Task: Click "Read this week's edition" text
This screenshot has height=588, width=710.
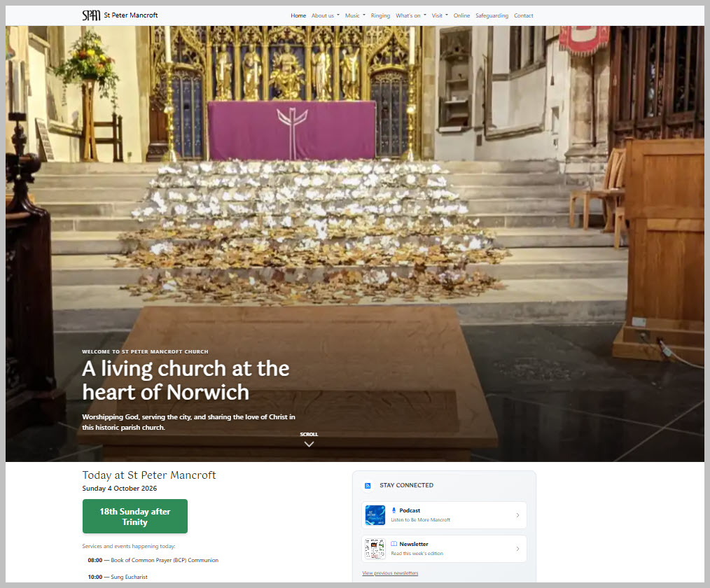Action: click(417, 554)
